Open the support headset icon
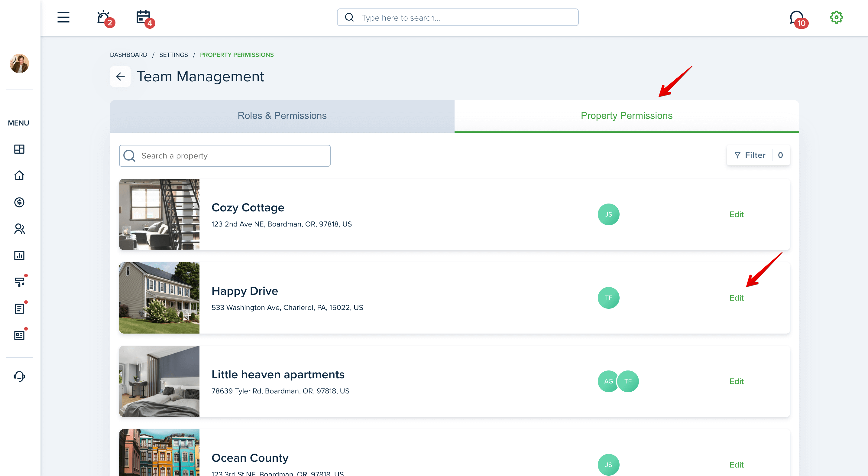 (x=19, y=377)
